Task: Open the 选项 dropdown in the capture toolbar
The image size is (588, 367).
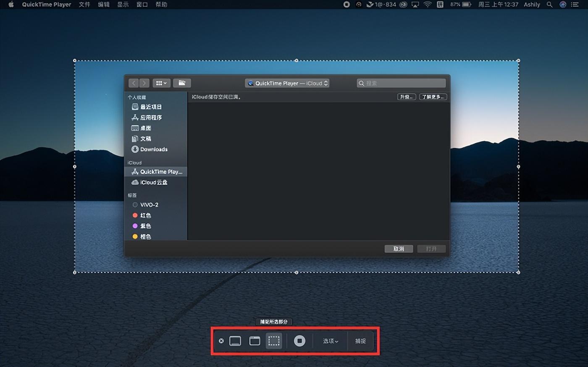Action: tap(331, 341)
